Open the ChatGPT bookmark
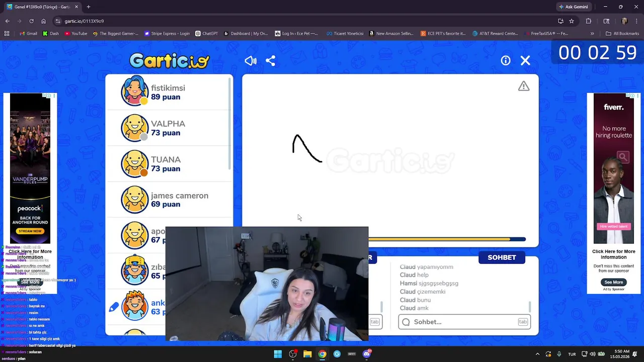This screenshot has width=644, height=362. pyautogui.click(x=206, y=34)
